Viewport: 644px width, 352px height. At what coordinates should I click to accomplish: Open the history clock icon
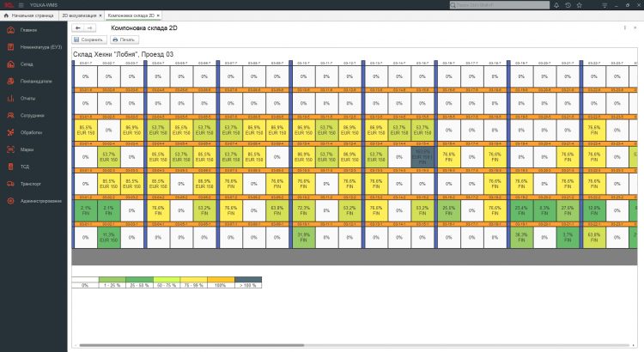[568, 5]
